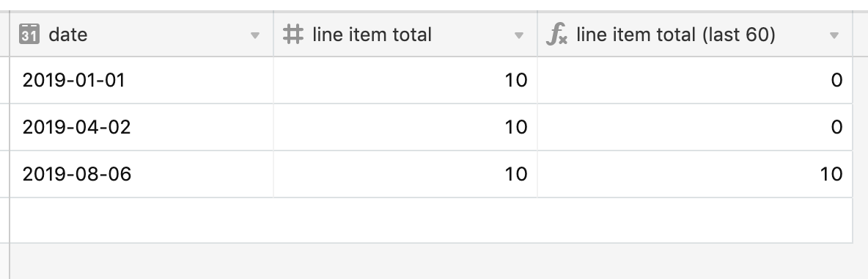This screenshot has height=279, width=868.
Task: Select line item total cell for 2019-08-06
Action: click(405, 174)
